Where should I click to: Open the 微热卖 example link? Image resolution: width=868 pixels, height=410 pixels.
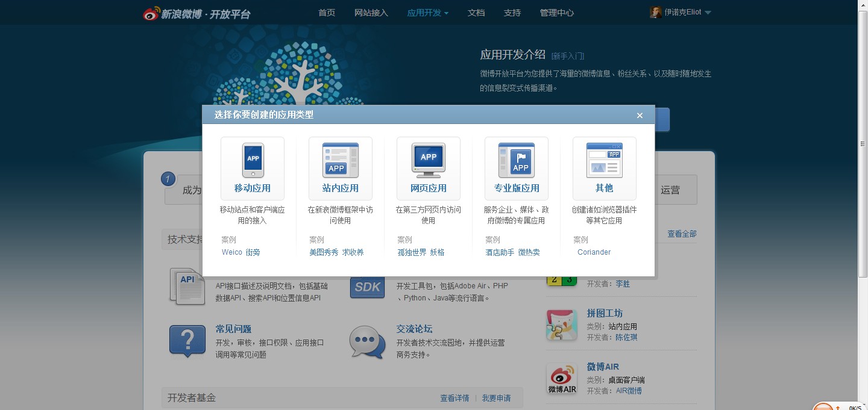coord(529,252)
